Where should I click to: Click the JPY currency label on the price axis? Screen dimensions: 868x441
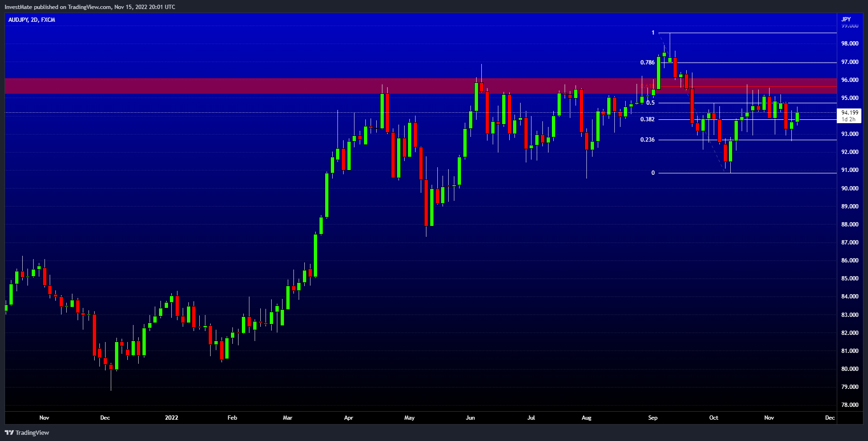(846, 19)
